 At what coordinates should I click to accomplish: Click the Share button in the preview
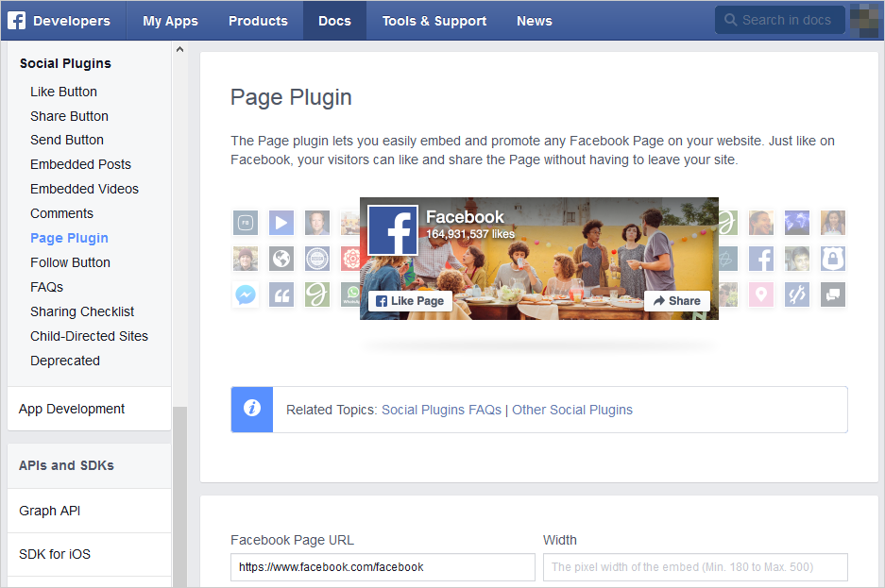(x=676, y=301)
